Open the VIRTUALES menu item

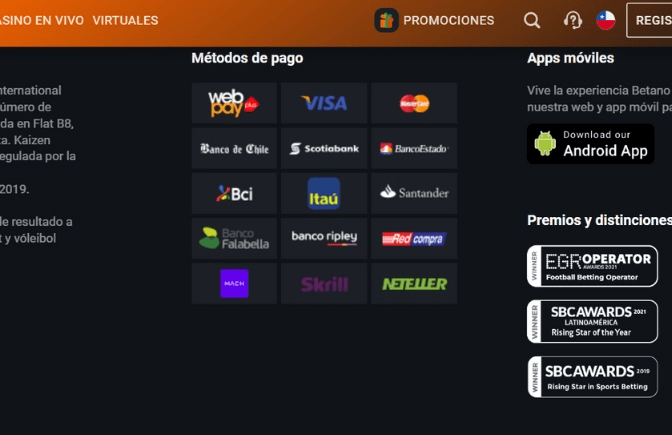(125, 21)
